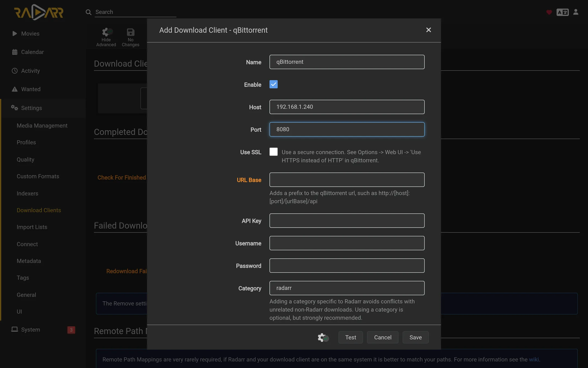Open Metadata settings

click(29, 261)
